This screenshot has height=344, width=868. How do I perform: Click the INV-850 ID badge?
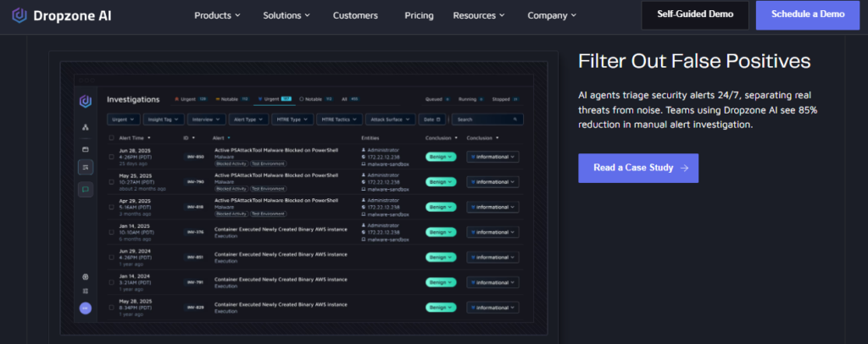(196, 157)
